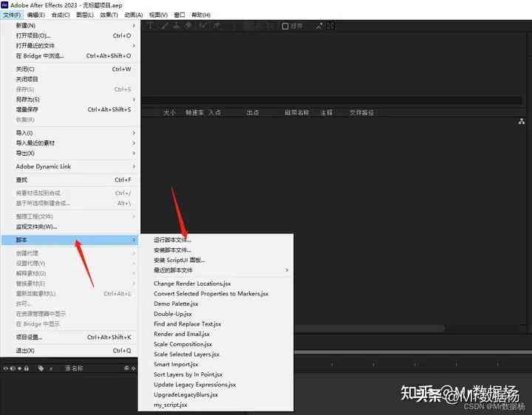532x415 pixels.
Task: Click the snapping options icon beside 对齐
Action: 319,26
